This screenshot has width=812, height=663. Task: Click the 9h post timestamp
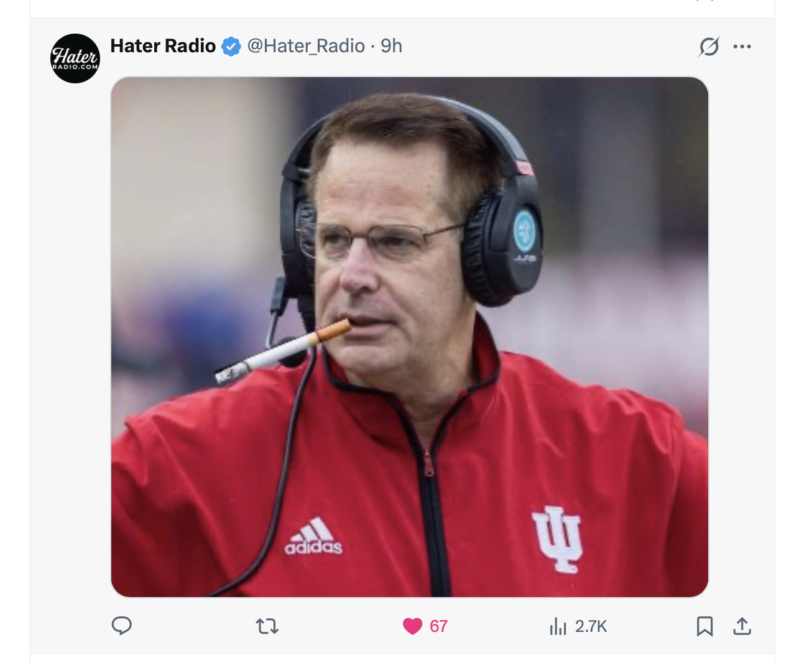[392, 46]
